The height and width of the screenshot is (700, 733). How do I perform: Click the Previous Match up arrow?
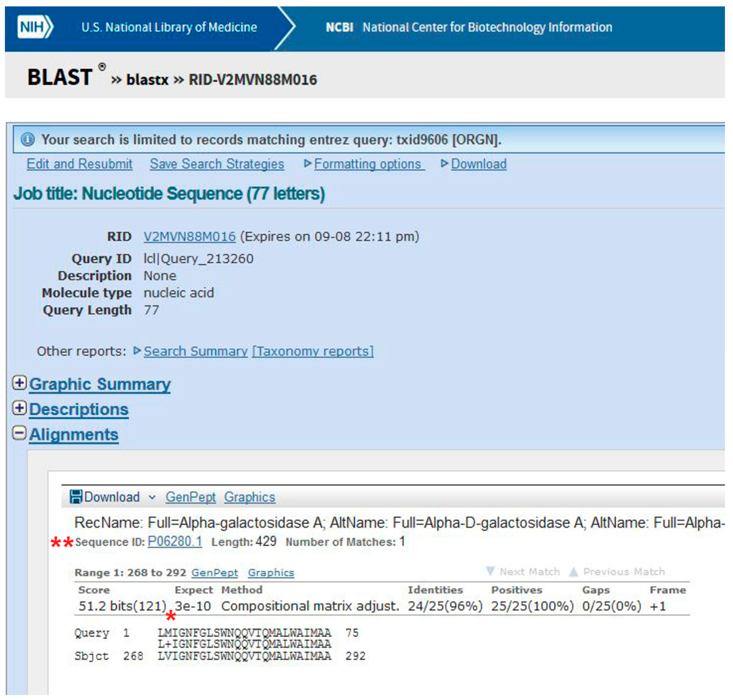(x=574, y=572)
